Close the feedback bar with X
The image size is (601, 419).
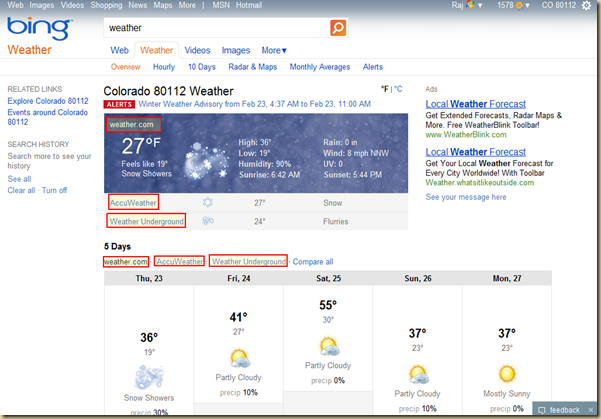pos(591,410)
